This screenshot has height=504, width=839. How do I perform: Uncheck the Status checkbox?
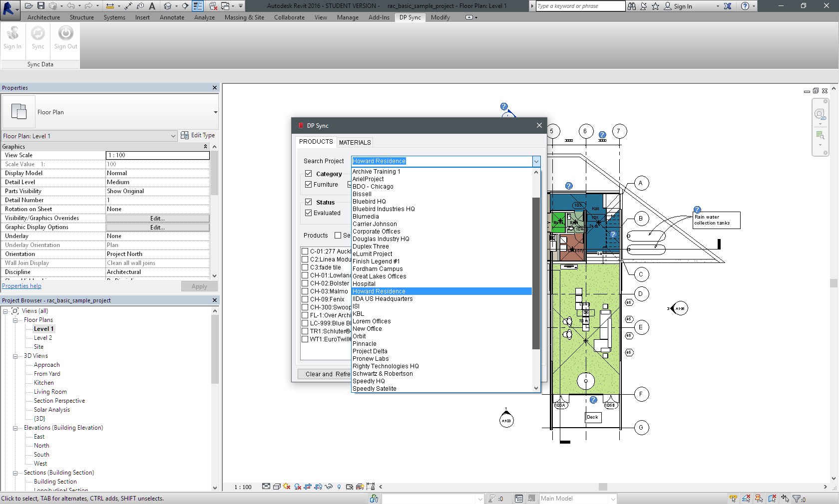click(x=309, y=202)
